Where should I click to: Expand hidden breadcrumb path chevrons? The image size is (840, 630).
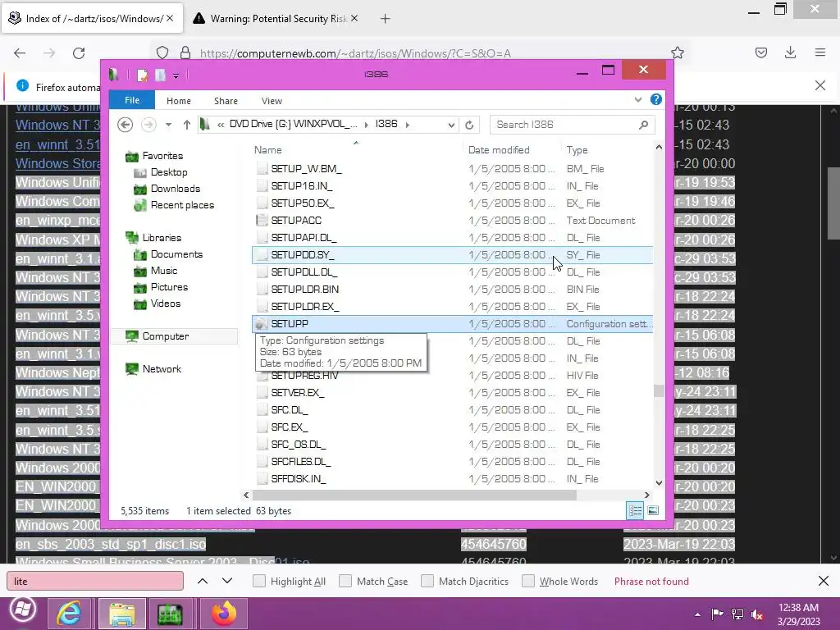click(x=220, y=125)
